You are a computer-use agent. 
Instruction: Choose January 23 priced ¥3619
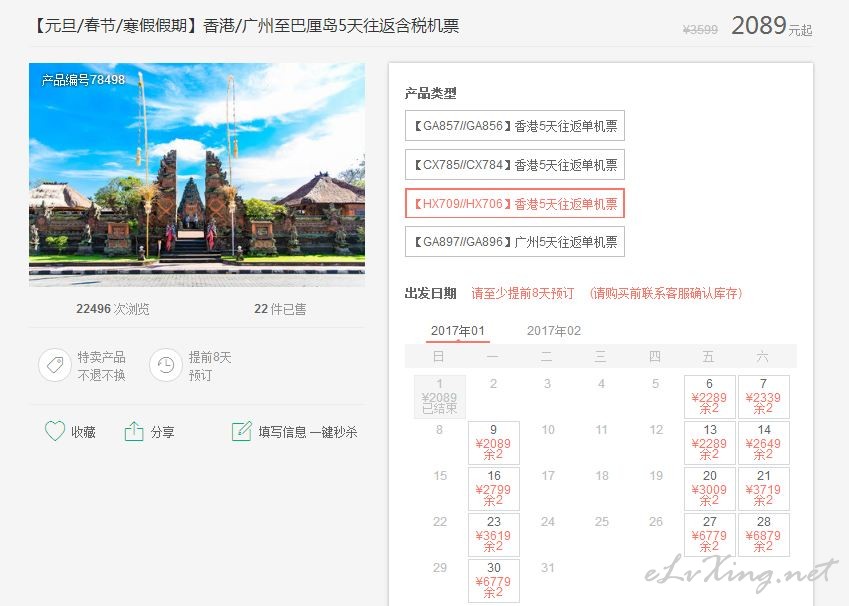tap(493, 535)
